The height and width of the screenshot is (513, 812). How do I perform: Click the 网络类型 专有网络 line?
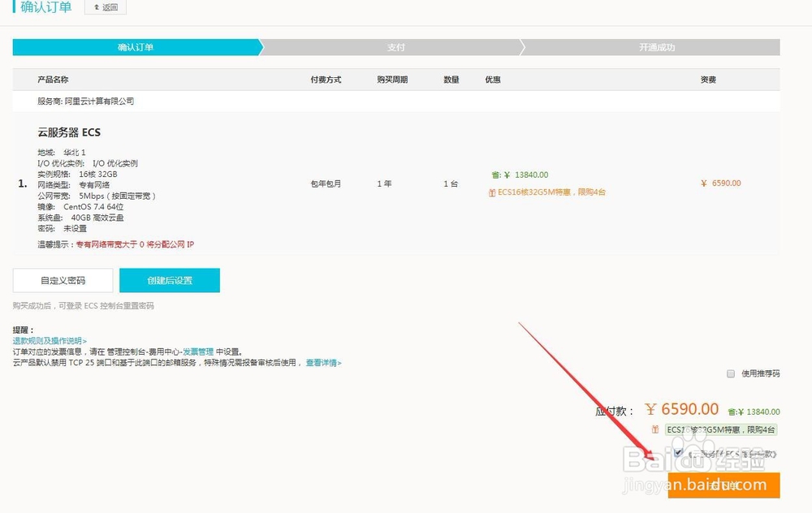74,185
